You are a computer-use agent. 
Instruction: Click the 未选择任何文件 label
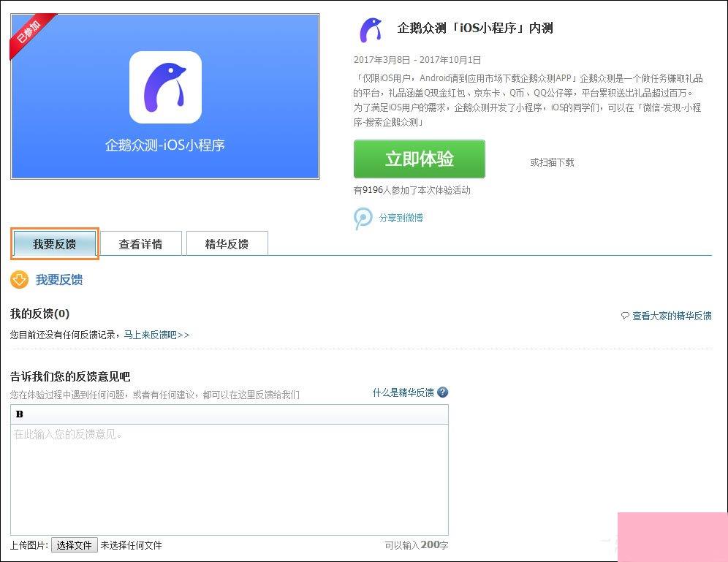(131, 545)
